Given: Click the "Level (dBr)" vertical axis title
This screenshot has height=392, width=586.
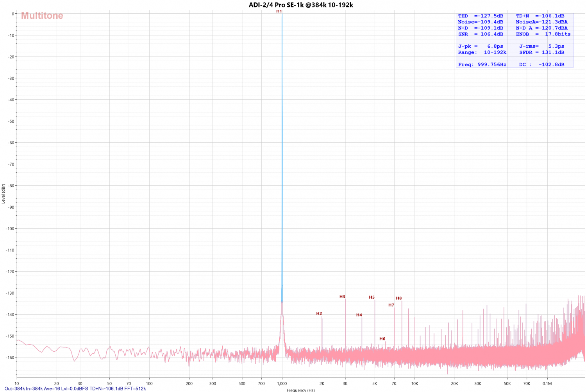Looking at the screenshot, I should [4, 193].
